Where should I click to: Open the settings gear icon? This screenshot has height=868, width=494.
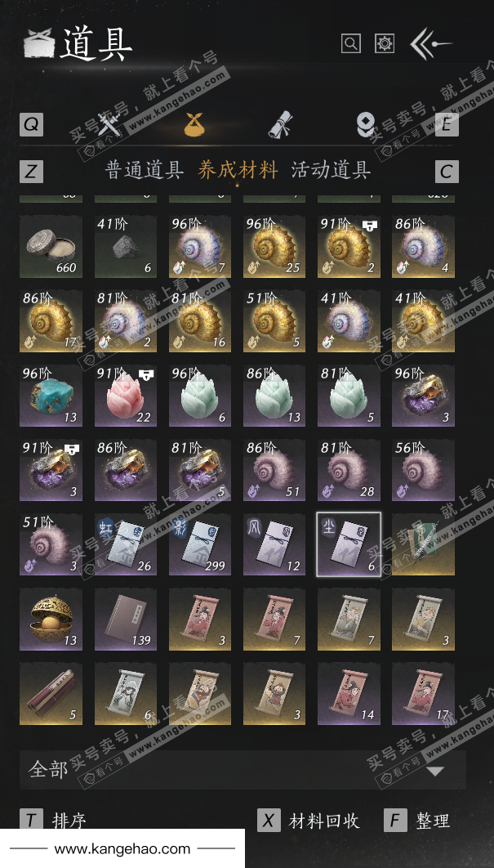(385, 43)
